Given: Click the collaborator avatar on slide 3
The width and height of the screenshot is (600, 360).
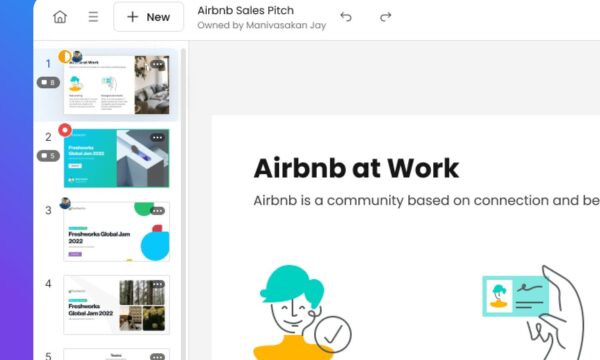Looking at the screenshot, I should coord(65,203).
